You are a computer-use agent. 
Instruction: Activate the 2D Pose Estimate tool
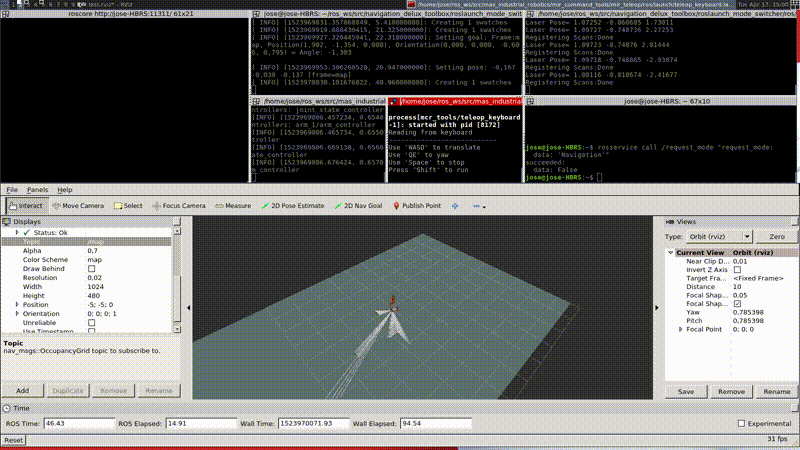tap(293, 206)
